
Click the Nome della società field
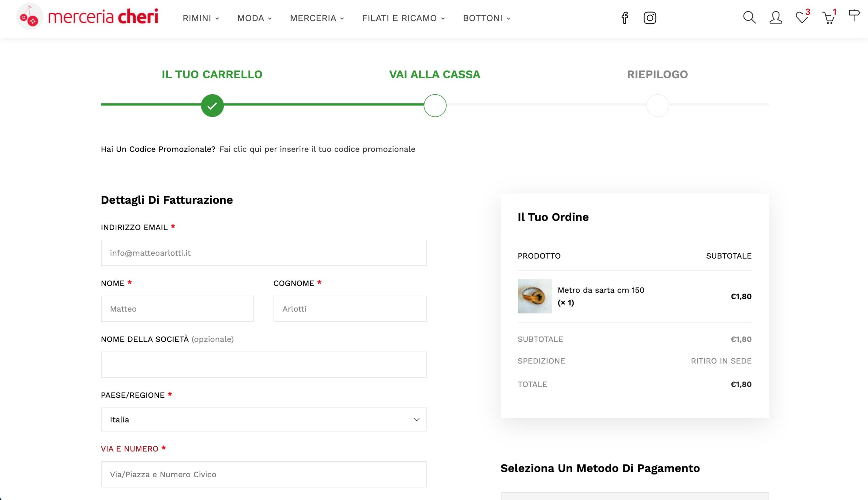[x=263, y=364]
